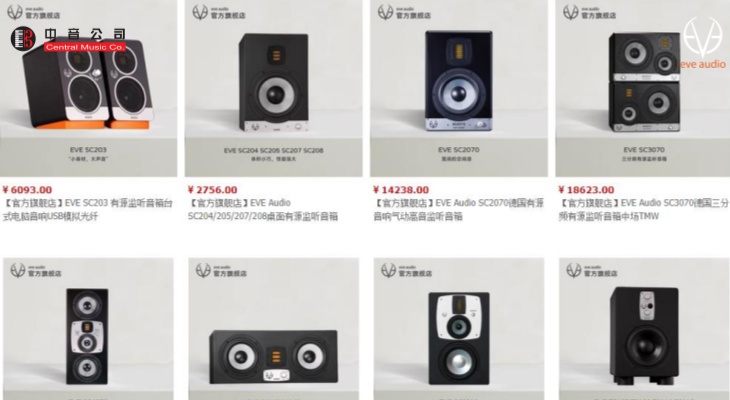This screenshot has height=400, width=730.
Task: Click eve audio flagship badge on SC2070 image
Action: pos(404,12)
